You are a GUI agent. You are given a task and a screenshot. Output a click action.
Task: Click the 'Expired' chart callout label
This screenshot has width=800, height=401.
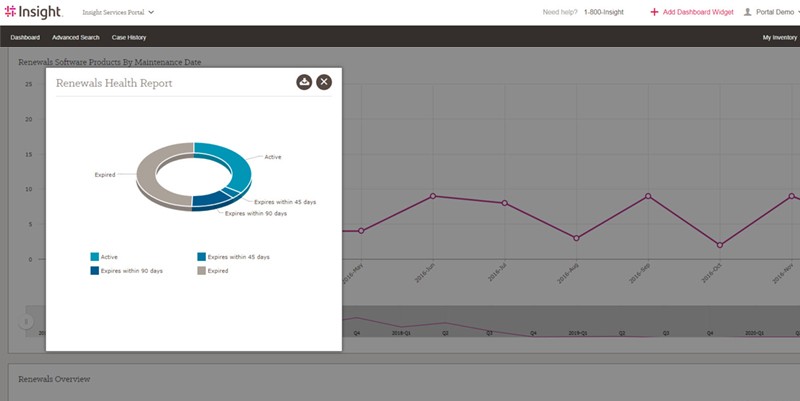click(105, 175)
